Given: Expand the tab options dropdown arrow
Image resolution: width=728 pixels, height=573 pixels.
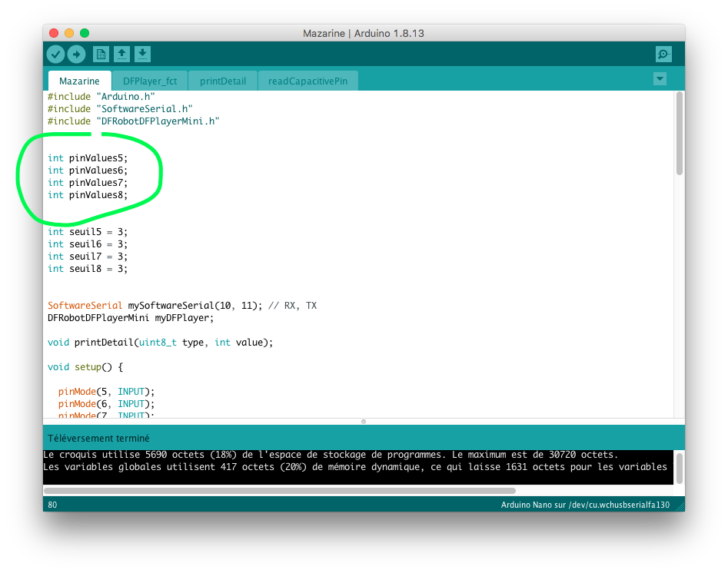Looking at the screenshot, I should (660, 79).
